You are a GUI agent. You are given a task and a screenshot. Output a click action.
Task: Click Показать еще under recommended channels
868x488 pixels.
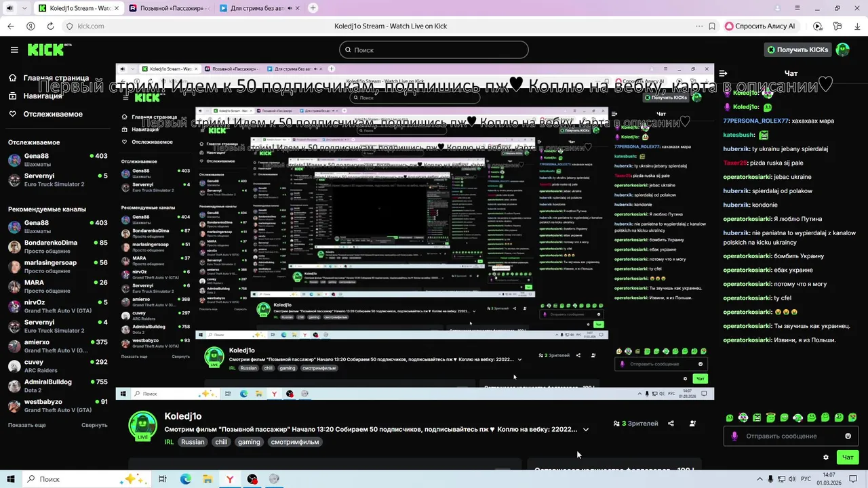coord(27,425)
